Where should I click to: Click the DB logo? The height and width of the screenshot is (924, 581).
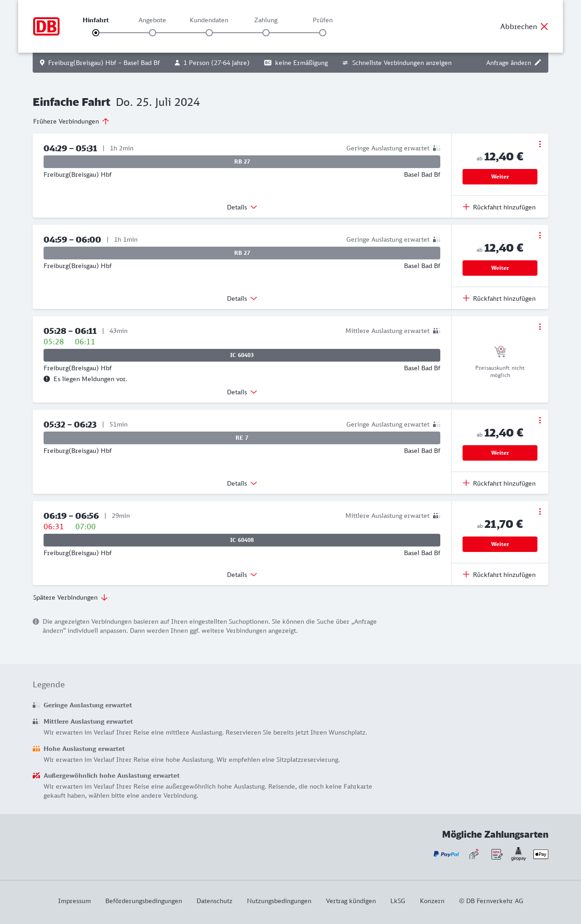click(x=46, y=26)
